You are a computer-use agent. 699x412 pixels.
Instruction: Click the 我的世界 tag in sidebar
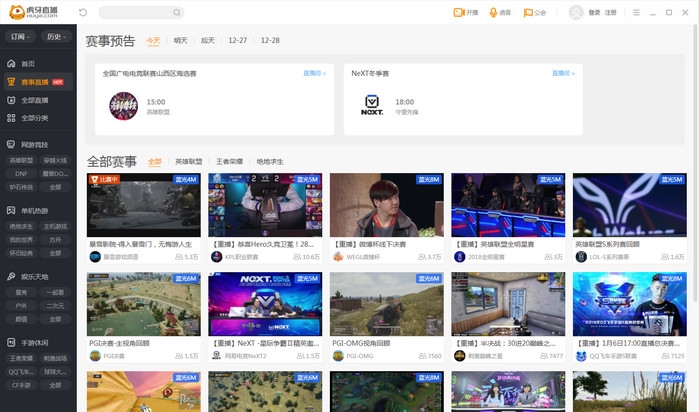tap(21, 240)
